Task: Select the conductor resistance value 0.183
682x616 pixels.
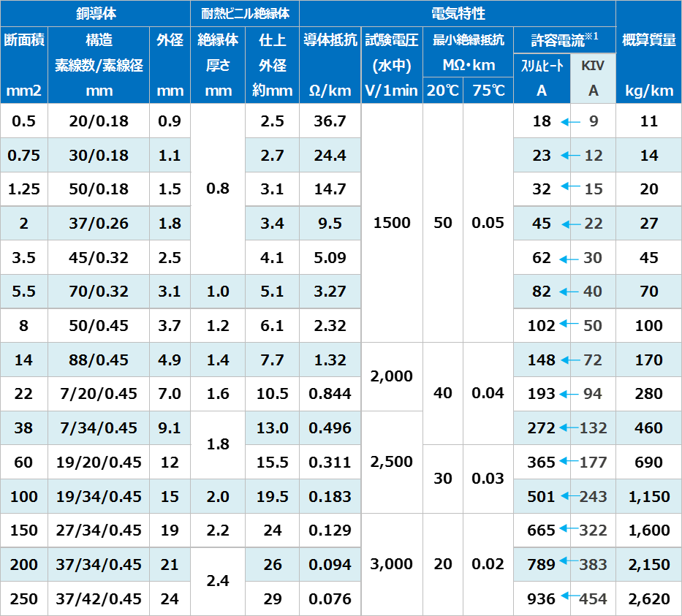Action: pos(330,497)
